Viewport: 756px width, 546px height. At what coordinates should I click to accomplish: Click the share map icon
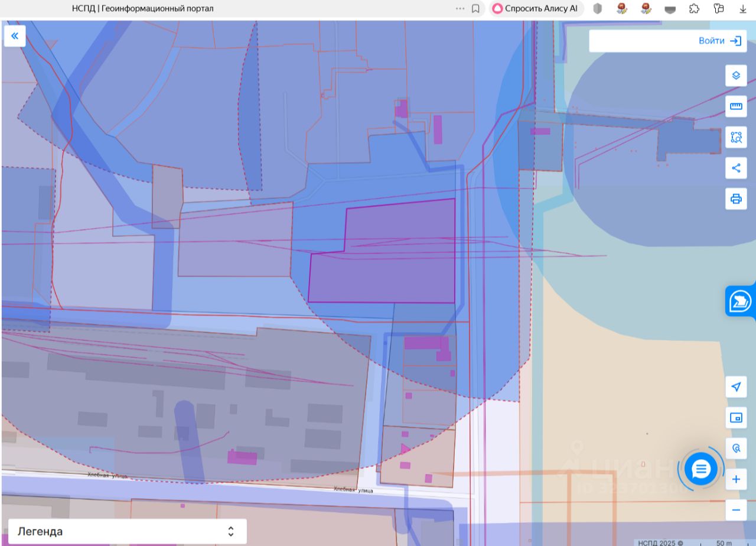[736, 168]
